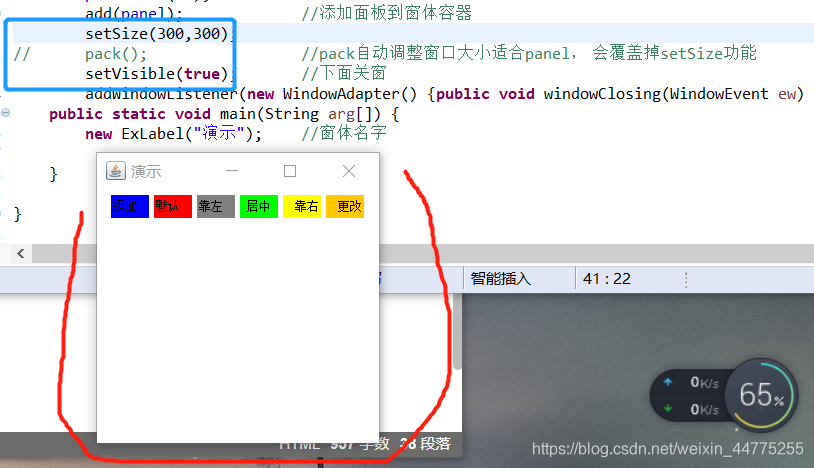Click the 41 : 22 cursor position indicator
The image size is (814, 468).
[606, 279]
